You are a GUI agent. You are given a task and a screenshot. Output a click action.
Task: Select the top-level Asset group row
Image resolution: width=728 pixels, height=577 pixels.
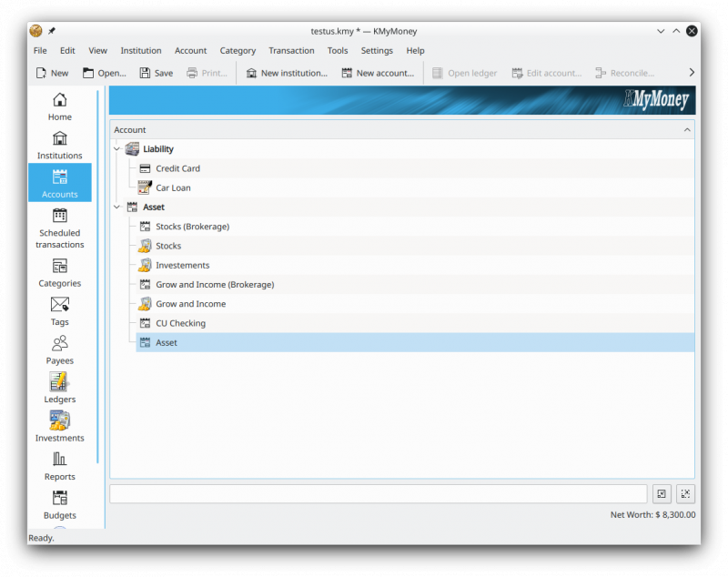pyautogui.click(x=409, y=207)
